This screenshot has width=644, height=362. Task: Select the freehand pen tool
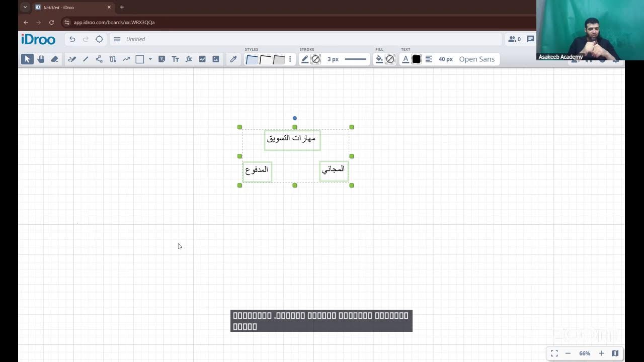72,59
